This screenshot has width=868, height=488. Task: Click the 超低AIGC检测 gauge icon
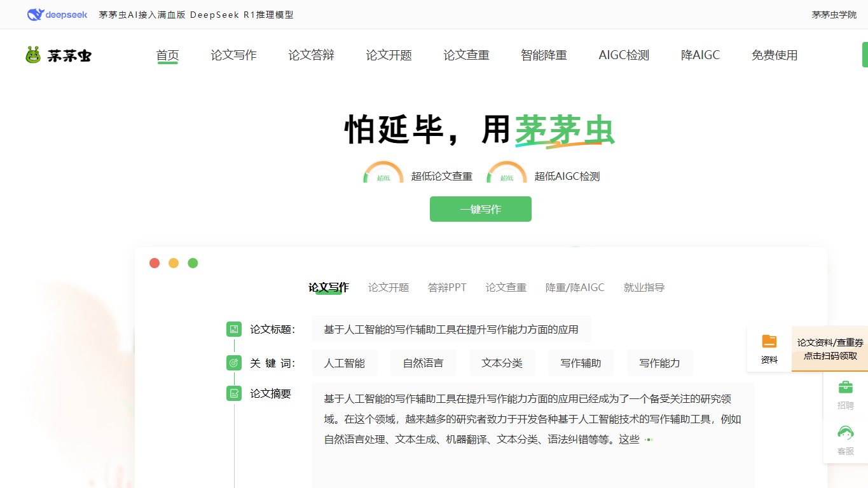(507, 172)
